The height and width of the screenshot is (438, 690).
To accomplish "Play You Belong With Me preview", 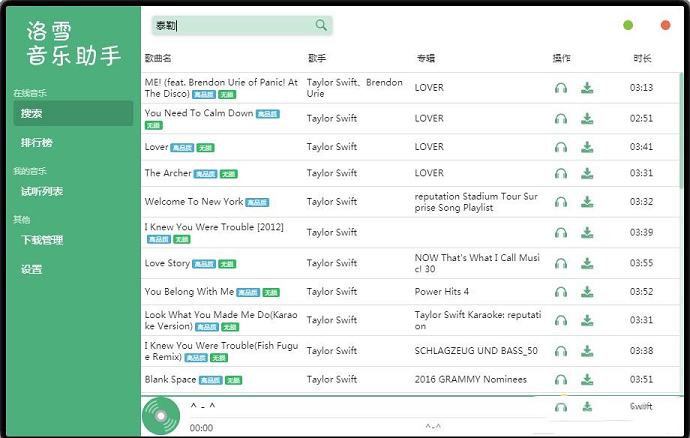I will 561,292.
